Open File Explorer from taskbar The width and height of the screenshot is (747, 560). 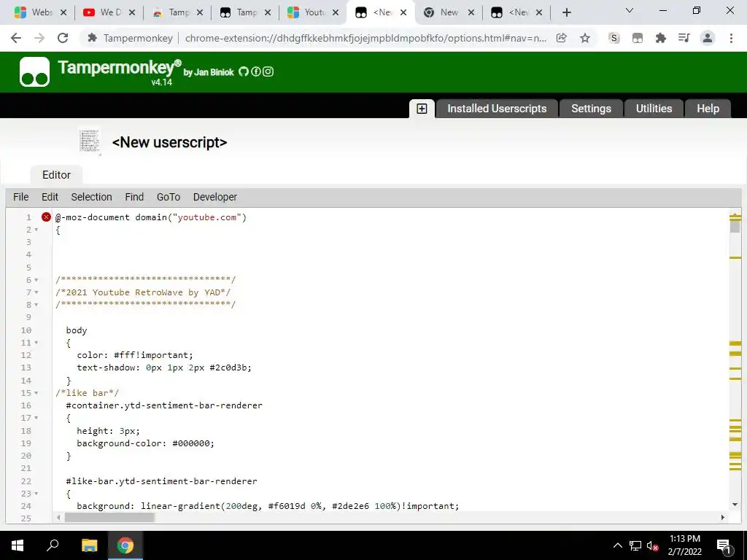pyautogui.click(x=89, y=545)
